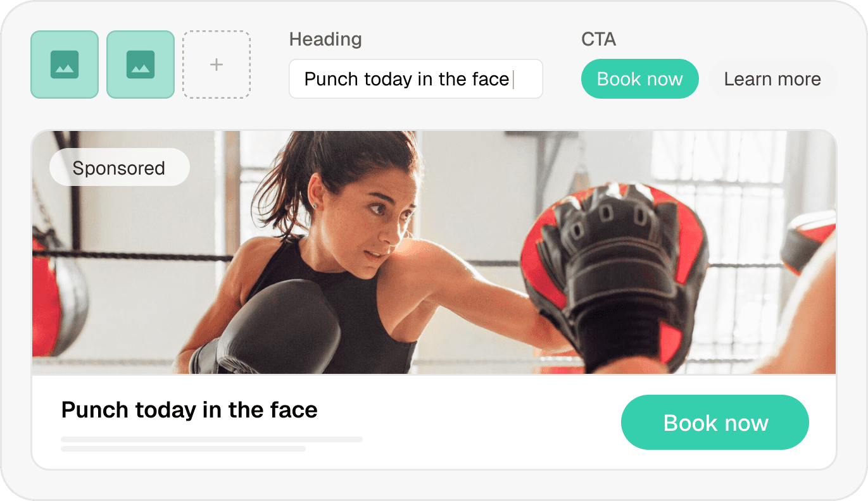
Task: Click the large Book now preview button
Action: 715,423
